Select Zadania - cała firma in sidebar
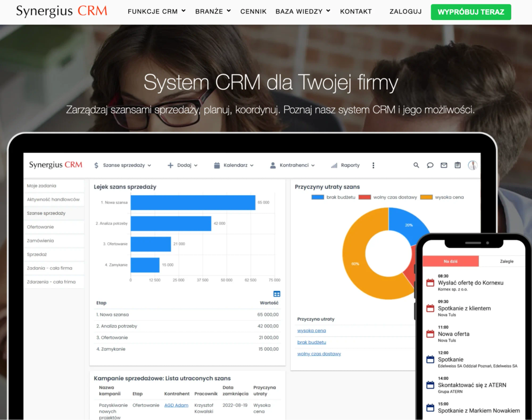Screen dimensions: 532x420 [54, 268]
